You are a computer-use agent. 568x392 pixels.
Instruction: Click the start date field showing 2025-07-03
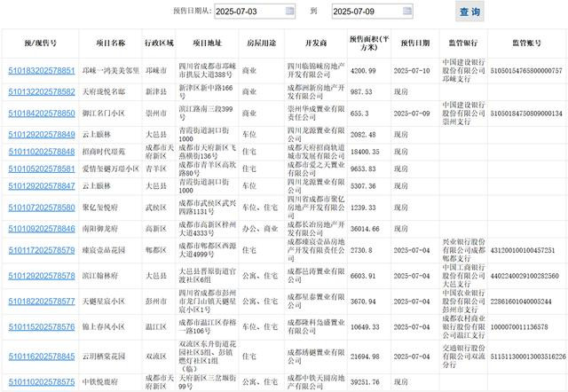click(x=255, y=12)
